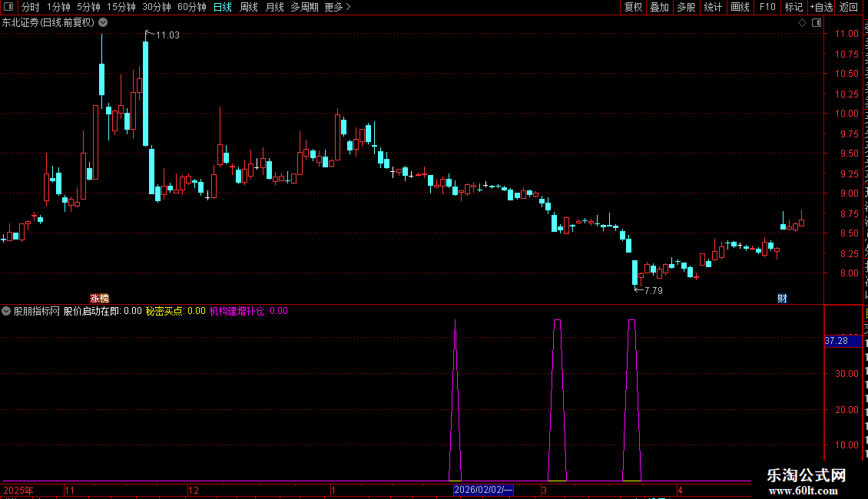The height and width of the screenshot is (499, 868).
Task: Open the 多股 multi-stock view
Action: pyautogui.click(x=686, y=7)
